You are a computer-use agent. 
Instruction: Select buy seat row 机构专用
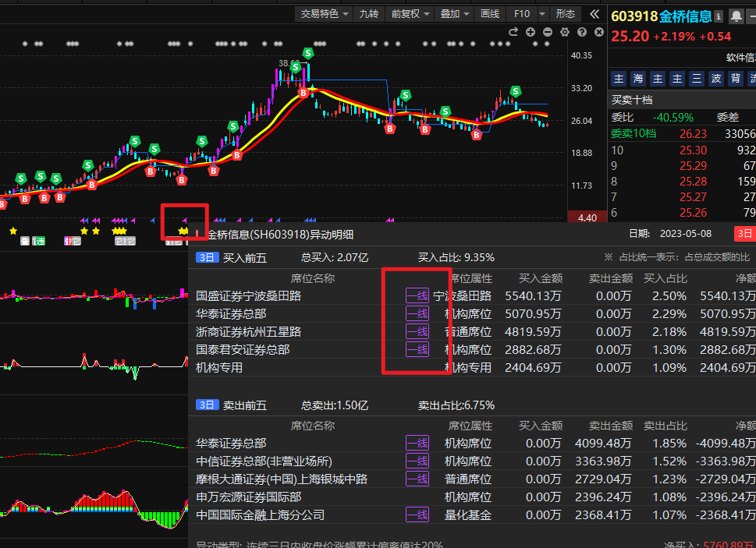click(x=472, y=367)
